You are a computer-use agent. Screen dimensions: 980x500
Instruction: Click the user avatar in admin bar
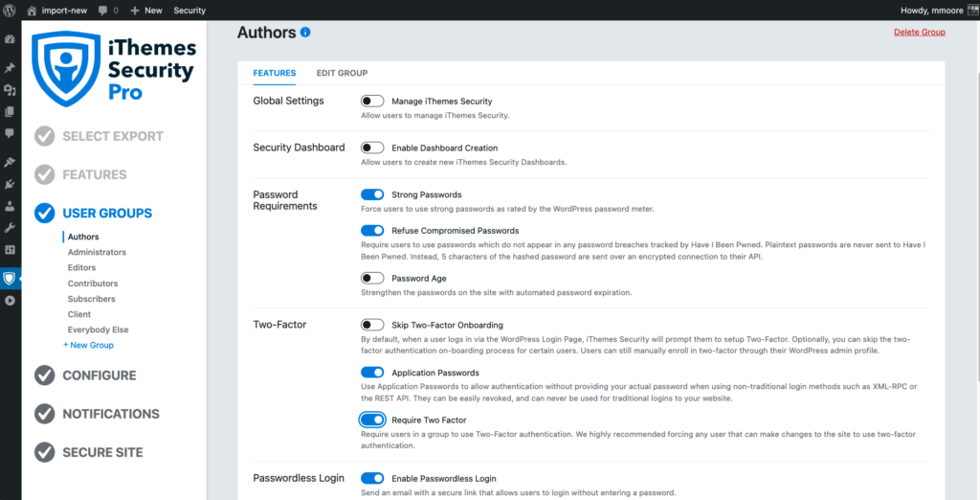click(x=972, y=10)
